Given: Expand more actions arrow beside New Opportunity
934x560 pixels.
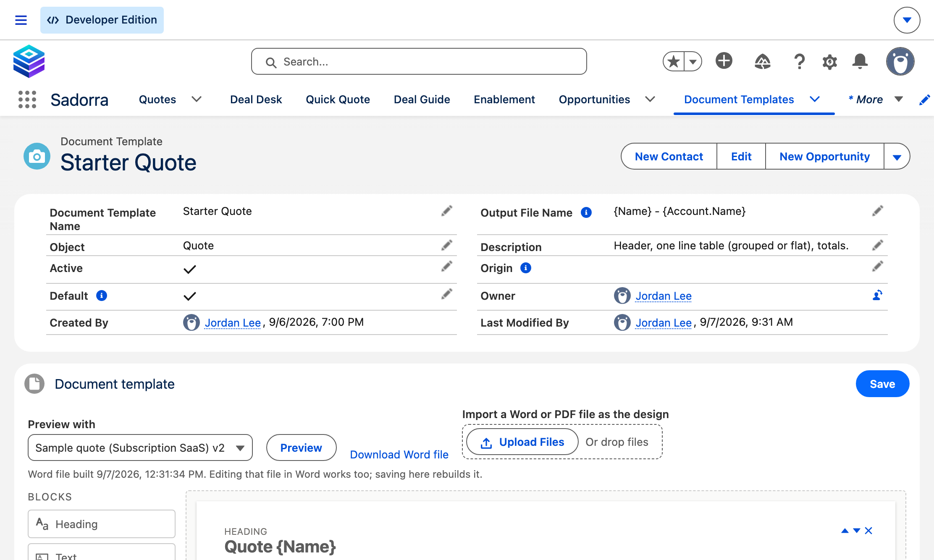Looking at the screenshot, I should pos(897,157).
